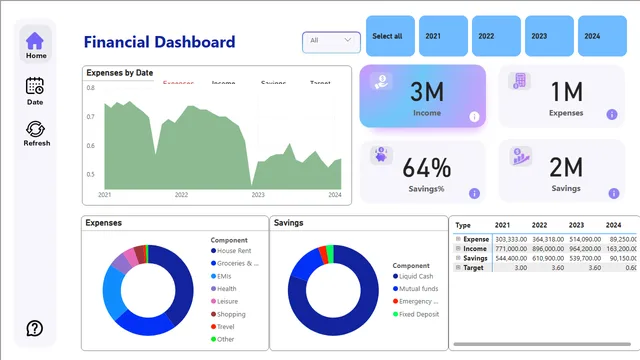This screenshot has width=640, height=360.
Task: Filter by year 2021 button
Action: click(x=443, y=36)
